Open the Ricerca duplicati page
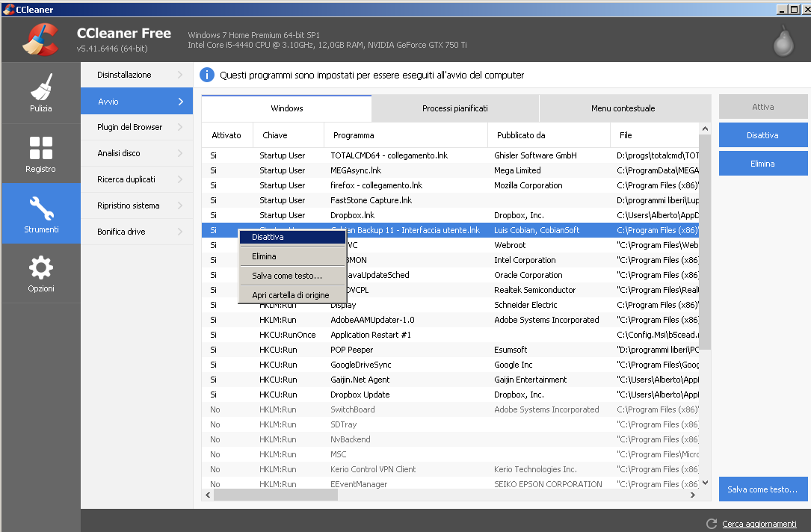 click(x=137, y=179)
